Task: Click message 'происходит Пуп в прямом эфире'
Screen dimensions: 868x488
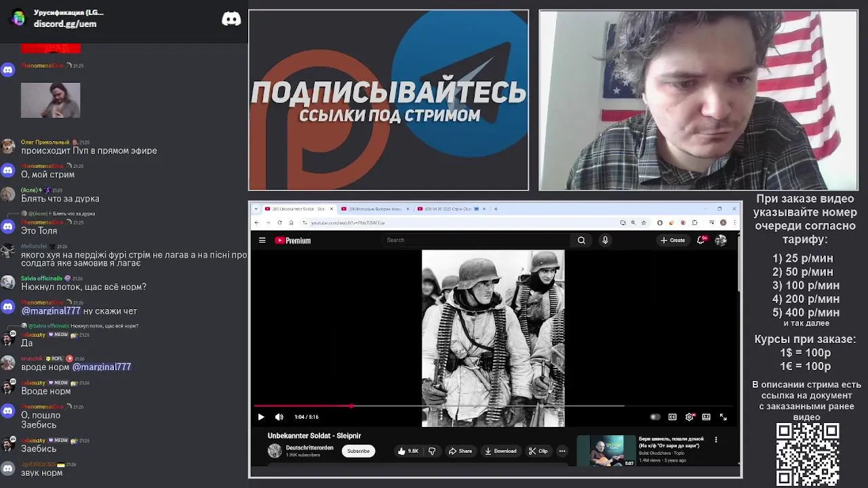Action: 89,150
